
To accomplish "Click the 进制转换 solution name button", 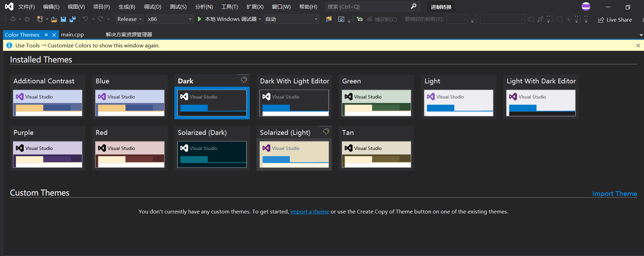I will (441, 7).
